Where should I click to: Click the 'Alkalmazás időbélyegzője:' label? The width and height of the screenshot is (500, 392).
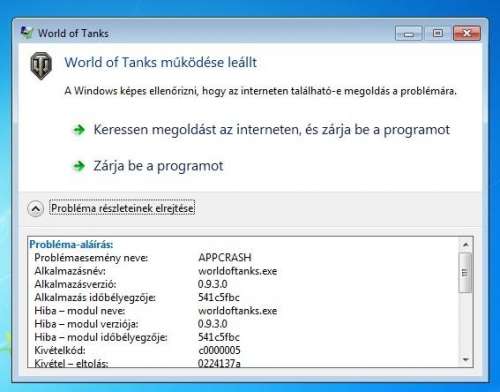pyautogui.click(x=95, y=297)
